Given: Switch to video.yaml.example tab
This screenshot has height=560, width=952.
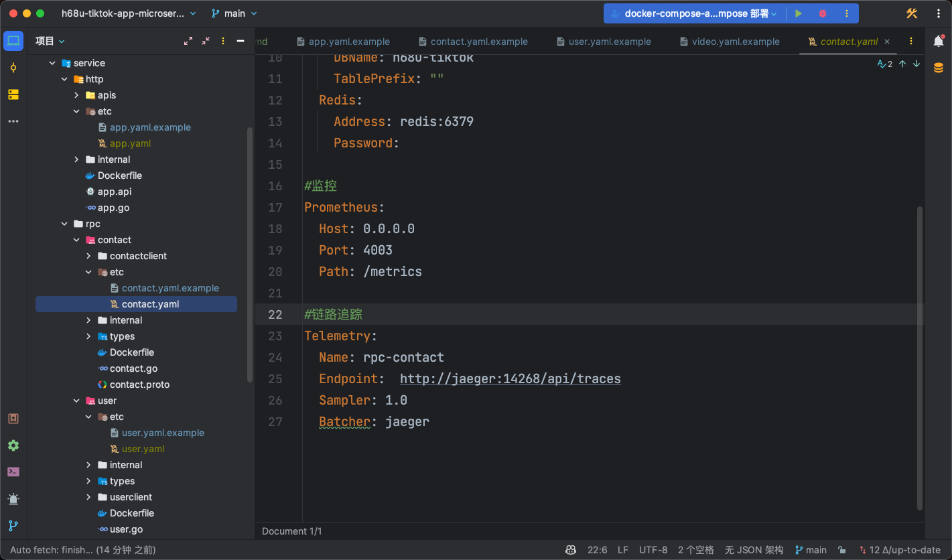Looking at the screenshot, I should click(730, 42).
